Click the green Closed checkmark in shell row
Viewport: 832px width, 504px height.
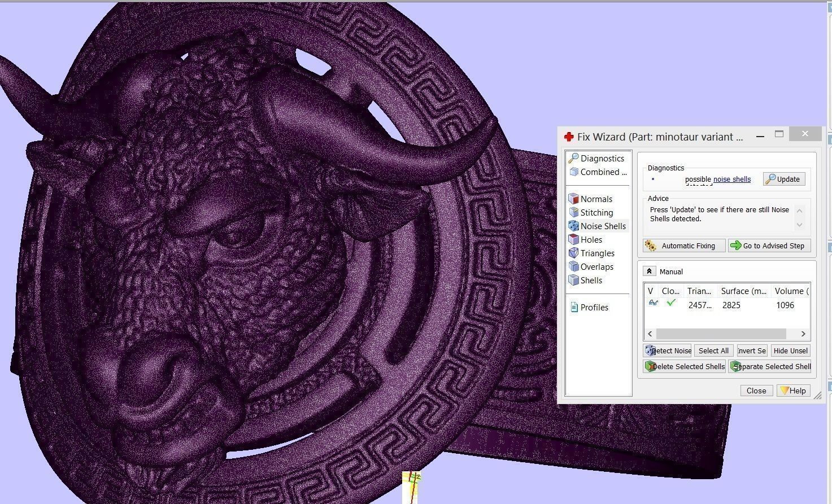[671, 303]
